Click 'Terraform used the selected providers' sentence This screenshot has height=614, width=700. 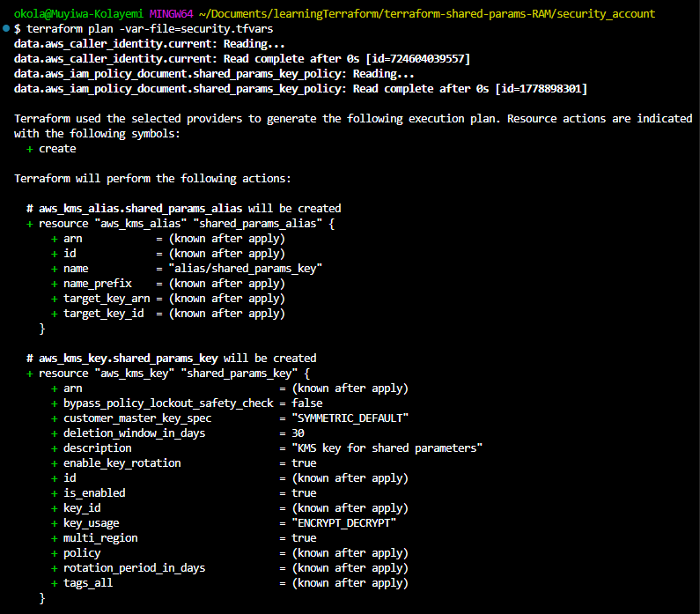[353, 126]
